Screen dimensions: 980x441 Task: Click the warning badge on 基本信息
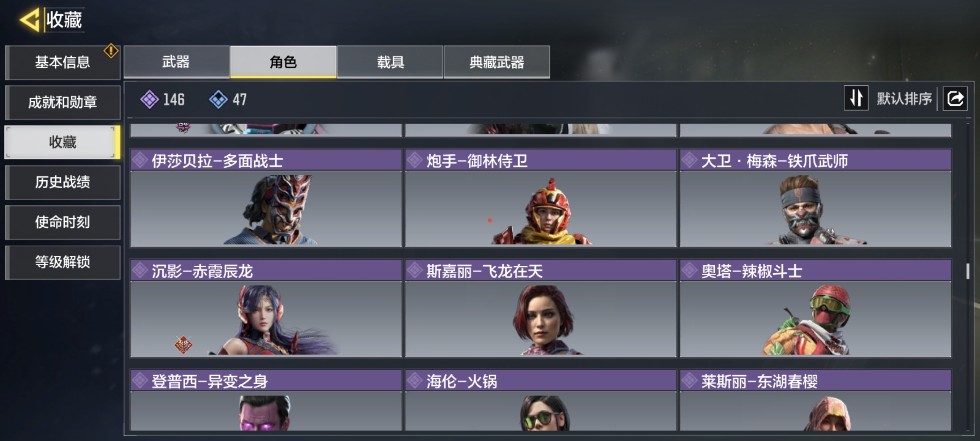(111, 51)
